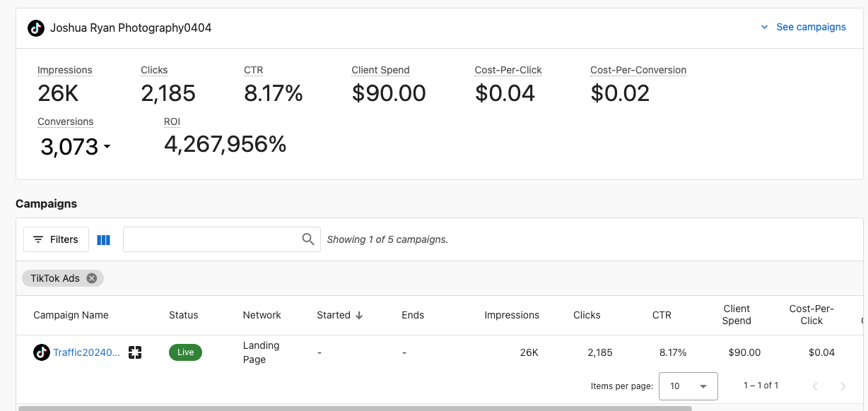
Task: Open the items per page dropdown
Action: [688, 386]
